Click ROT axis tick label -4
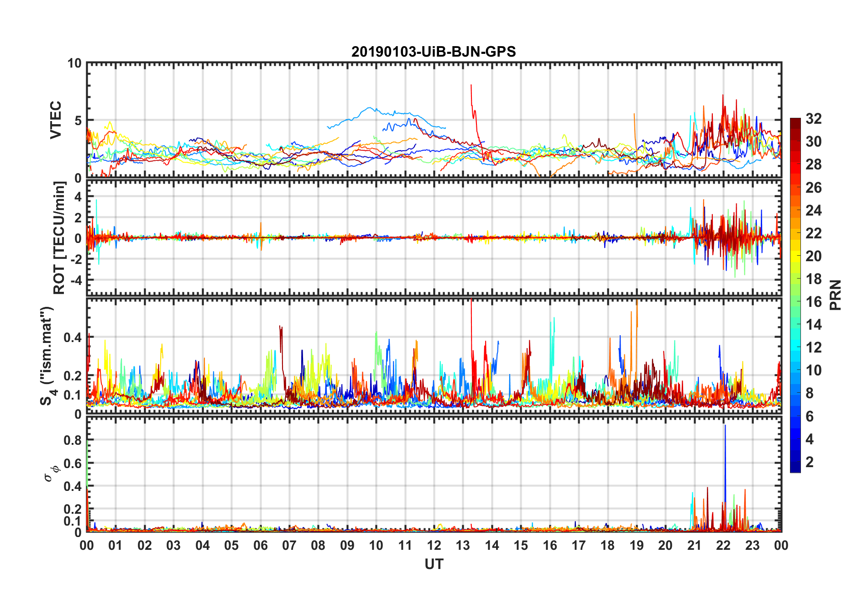This screenshot has height=590, width=868. point(77,279)
